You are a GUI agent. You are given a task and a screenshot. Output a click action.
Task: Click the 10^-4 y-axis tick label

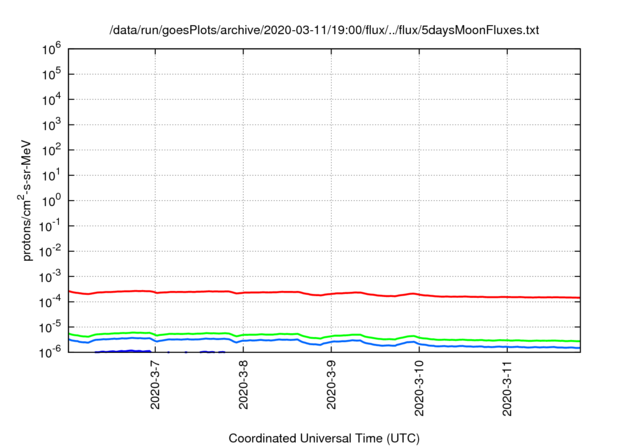point(50,302)
